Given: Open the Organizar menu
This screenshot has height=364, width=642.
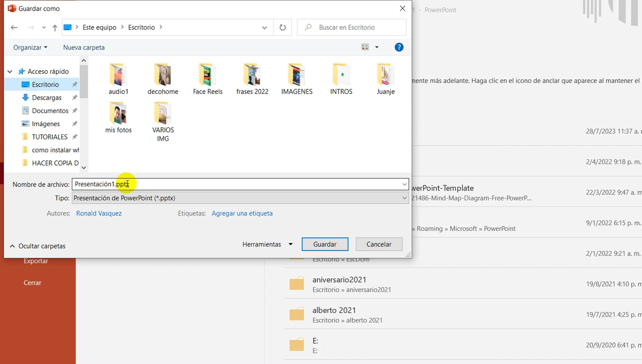Looking at the screenshot, I should (x=30, y=47).
